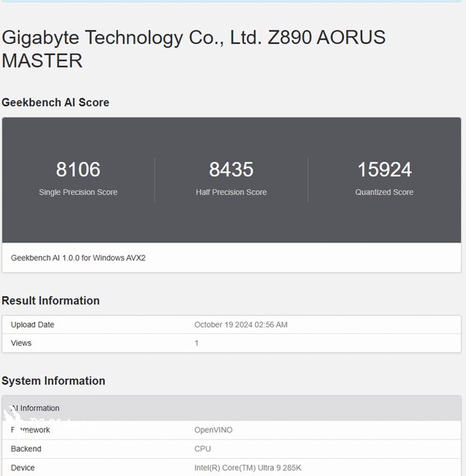This screenshot has height=476, width=466.
Task: Select the Views row label
Action: [x=21, y=343]
